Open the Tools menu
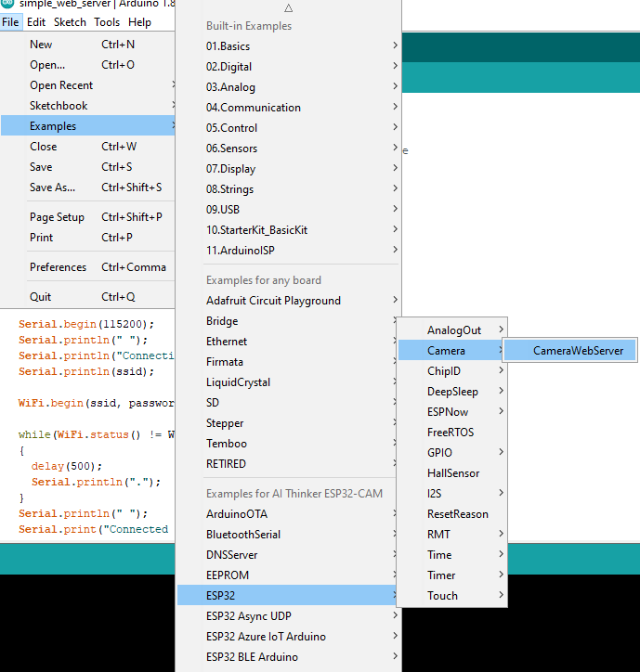This screenshot has height=672, width=640. (107, 22)
